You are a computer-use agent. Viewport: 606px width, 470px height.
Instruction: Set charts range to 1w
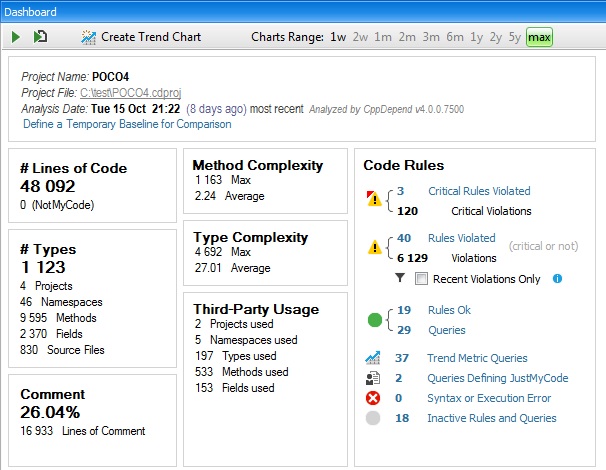tap(338, 37)
